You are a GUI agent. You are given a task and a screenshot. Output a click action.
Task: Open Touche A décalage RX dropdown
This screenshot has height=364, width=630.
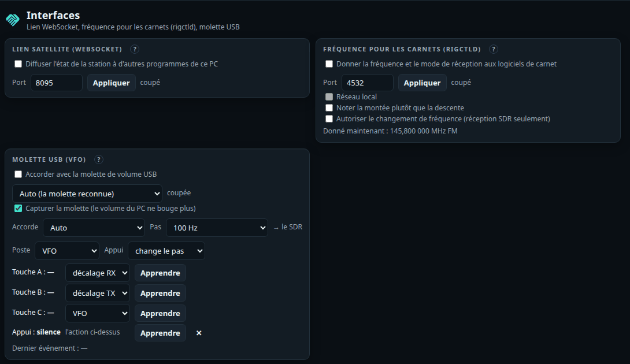[x=98, y=273]
